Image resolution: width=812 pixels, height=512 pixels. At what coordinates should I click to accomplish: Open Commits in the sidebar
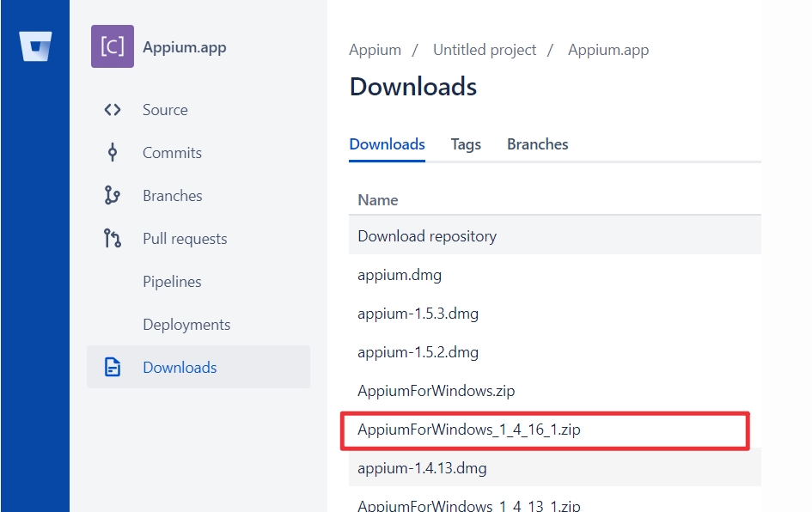[172, 153]
